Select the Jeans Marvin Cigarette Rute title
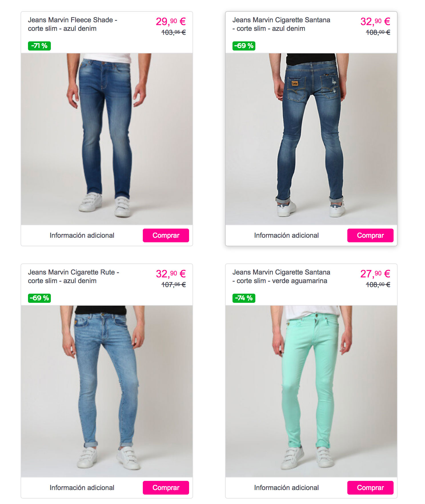The image size is (425, 504). click(x=73, y=277)
